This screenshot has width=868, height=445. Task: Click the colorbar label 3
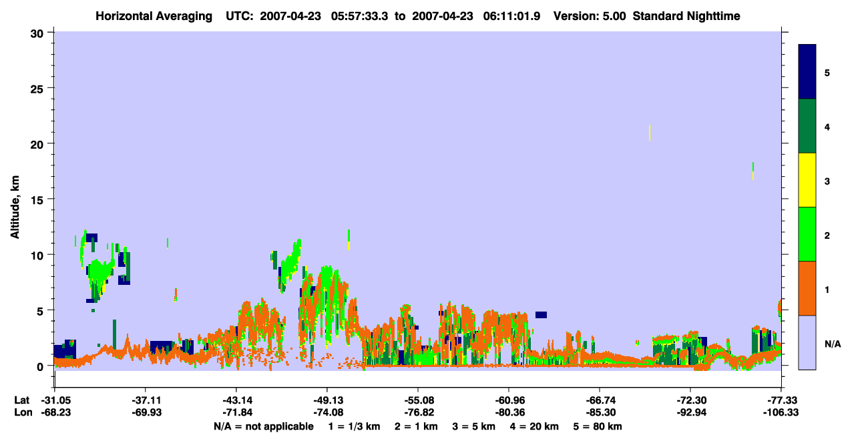[x=827, y=180]
